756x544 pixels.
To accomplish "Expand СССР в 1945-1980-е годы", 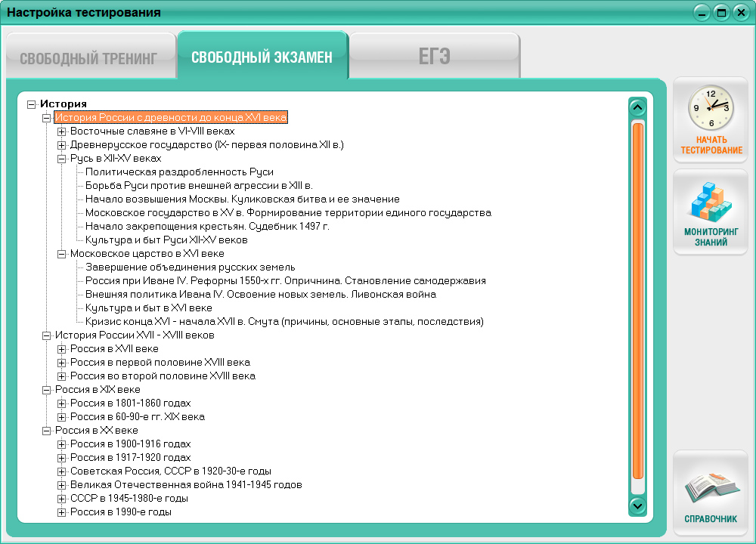I will click(x=61, y=499).
